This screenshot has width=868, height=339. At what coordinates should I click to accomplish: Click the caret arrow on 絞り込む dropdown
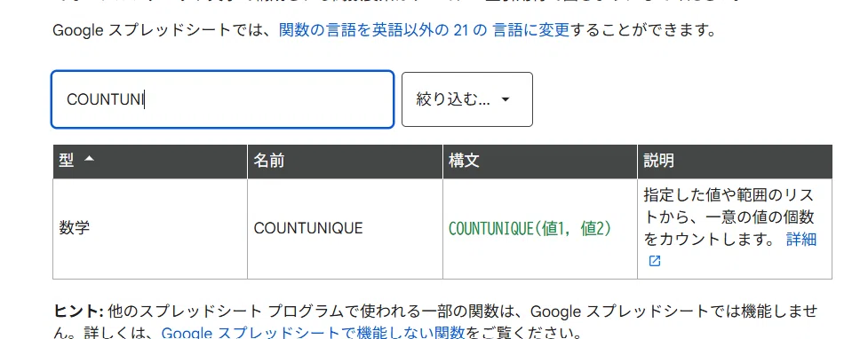505,99
